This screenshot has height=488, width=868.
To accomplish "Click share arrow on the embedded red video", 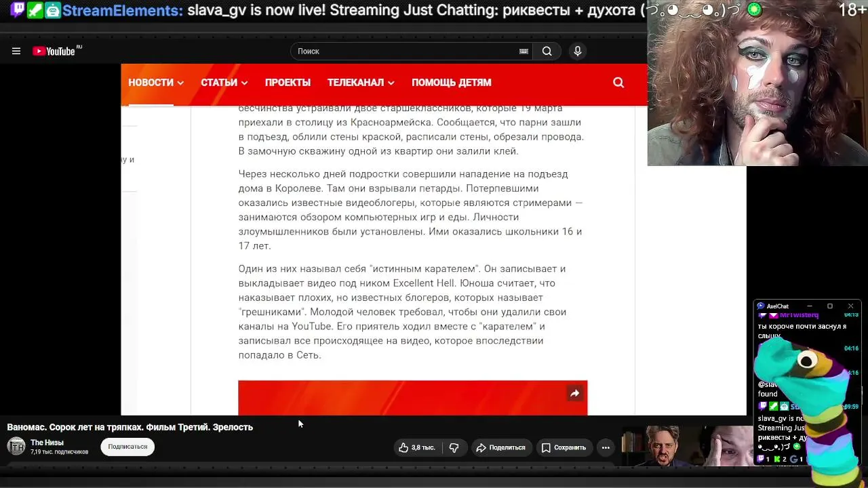I will coord(574,393).
